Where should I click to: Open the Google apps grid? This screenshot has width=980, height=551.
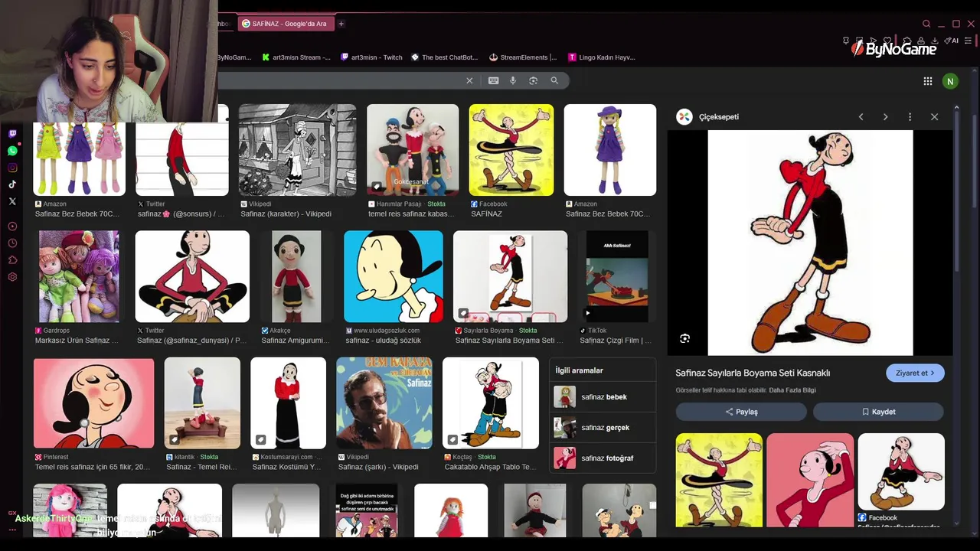[x=928, y=80]
